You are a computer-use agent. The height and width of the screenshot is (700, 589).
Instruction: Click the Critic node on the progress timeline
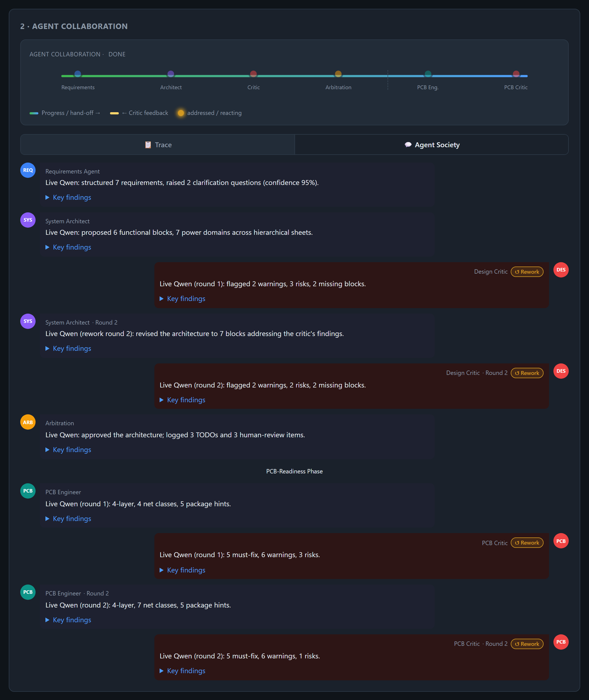253,74
